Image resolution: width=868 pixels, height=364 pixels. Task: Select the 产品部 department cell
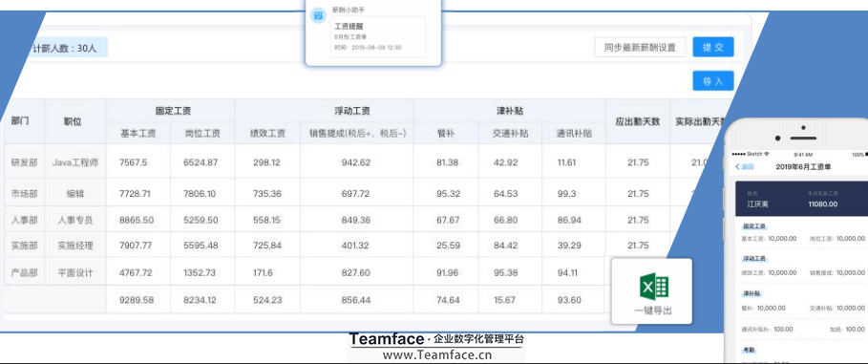click(25, 272)
